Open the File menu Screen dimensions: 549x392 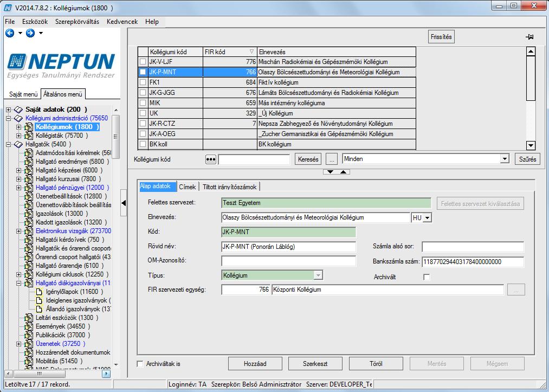pos(10,22)
